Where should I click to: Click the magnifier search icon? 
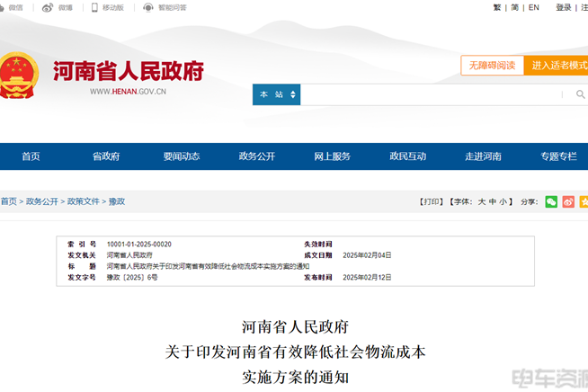point(580,94)
